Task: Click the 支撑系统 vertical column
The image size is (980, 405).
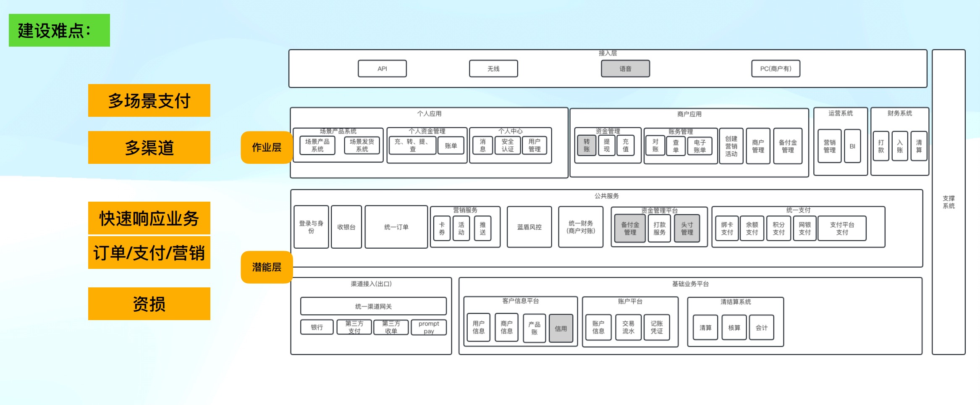Action: pyautogui.click(x=949, y=202)
